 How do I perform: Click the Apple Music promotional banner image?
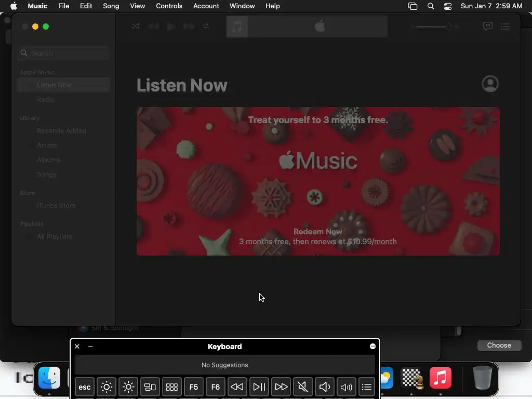(x=318, y=181)
